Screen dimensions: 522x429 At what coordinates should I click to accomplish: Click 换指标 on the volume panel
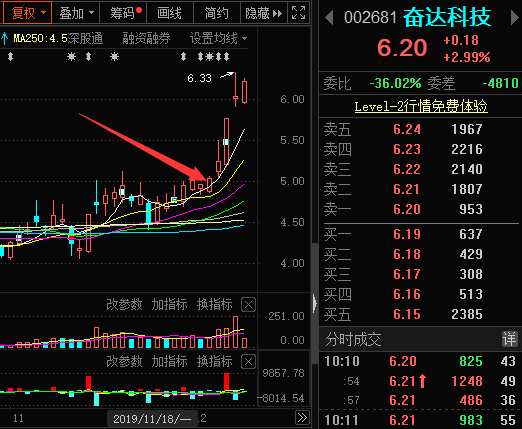tap(215, 304)
